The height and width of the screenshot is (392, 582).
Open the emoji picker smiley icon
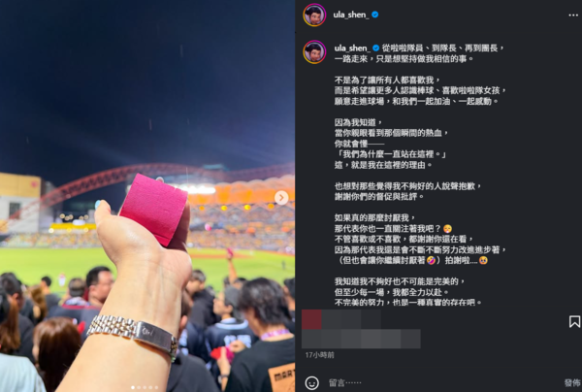click(311, 382)
